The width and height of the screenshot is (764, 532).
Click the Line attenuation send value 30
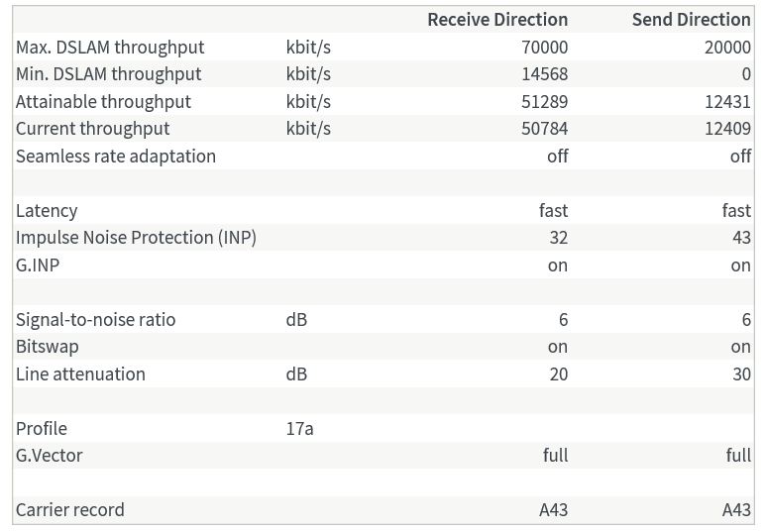[x=740, y=373]
